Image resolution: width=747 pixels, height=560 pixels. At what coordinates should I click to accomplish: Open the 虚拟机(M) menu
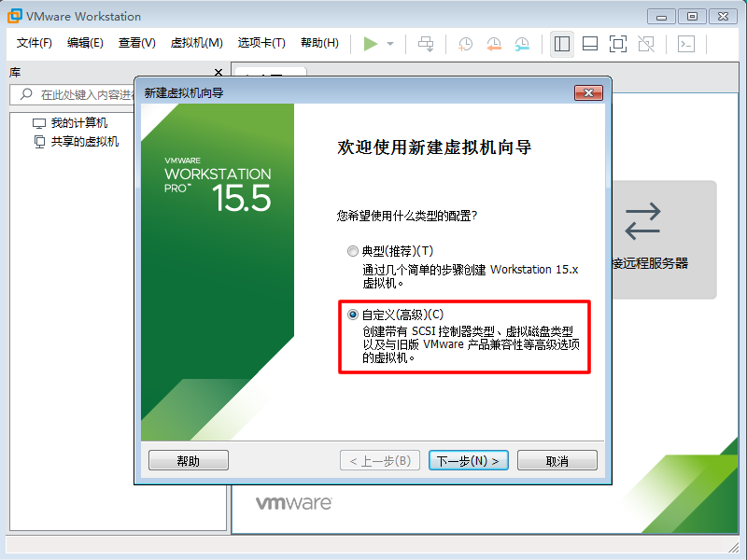[x=196, y=43]
